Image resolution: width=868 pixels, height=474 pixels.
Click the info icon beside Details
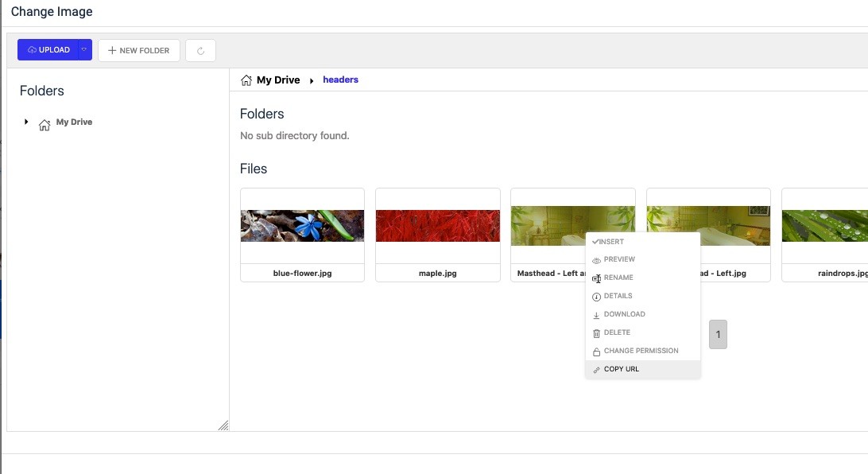[596, 297]
